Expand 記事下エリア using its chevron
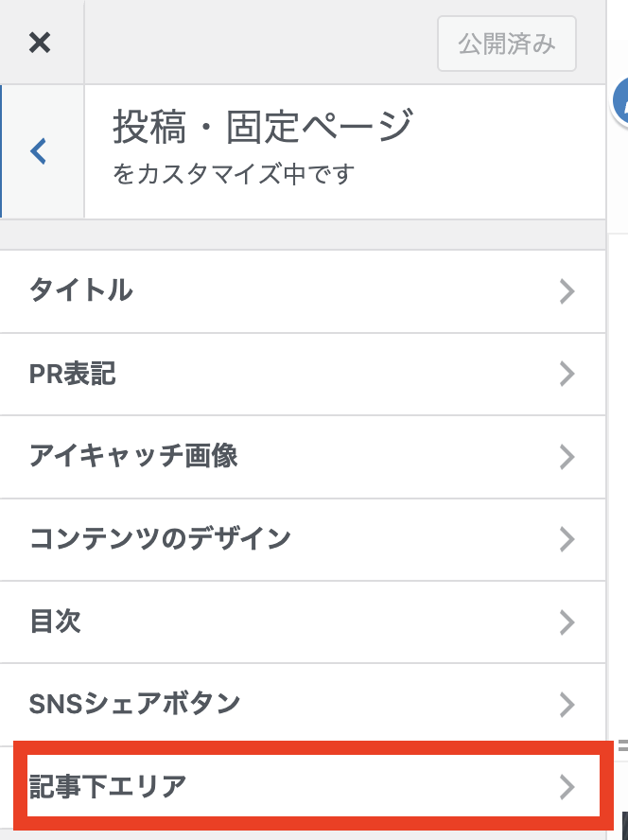The height and width of the screenshot is (840, 628). tap(567, 786)
